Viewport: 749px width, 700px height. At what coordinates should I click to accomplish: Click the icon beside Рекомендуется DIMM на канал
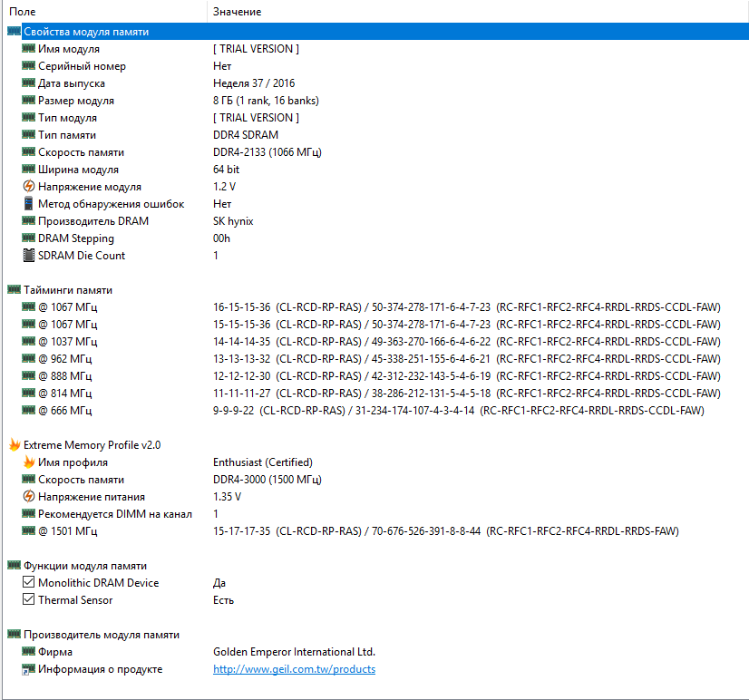(x=29, y=513)
